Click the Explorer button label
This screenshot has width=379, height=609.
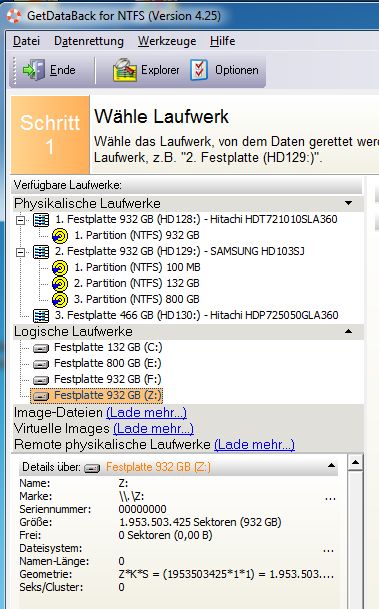pos(160,70)
